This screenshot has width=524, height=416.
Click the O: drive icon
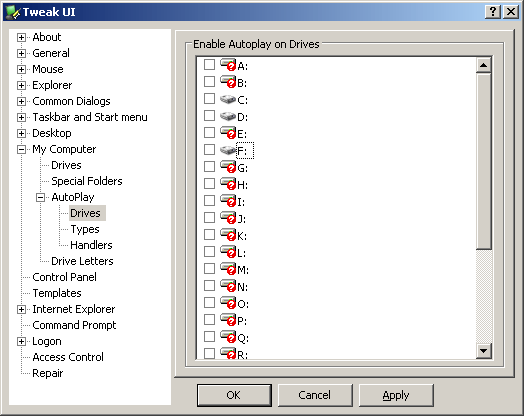pos(228,303)
